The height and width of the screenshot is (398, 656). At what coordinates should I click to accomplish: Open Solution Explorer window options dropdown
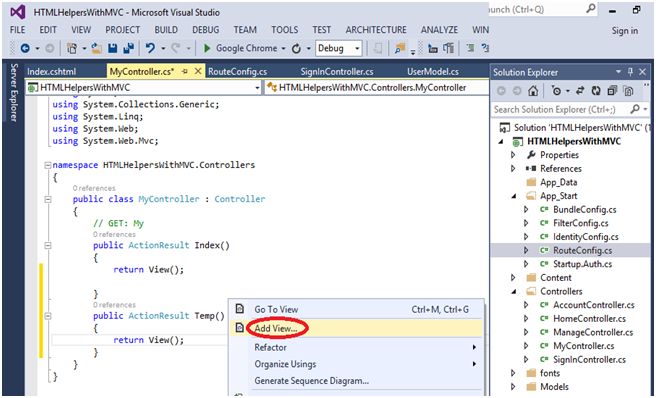tap(618, 72)
